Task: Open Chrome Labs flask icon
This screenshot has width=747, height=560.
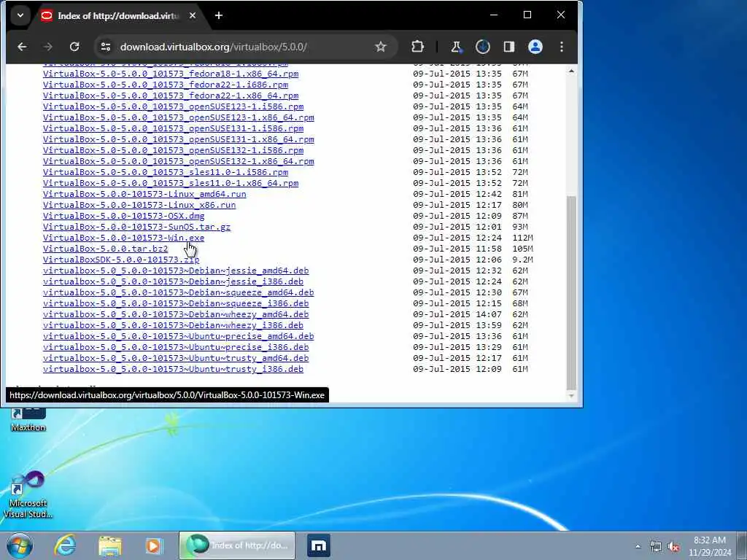Action: click(x=456, y=47)
